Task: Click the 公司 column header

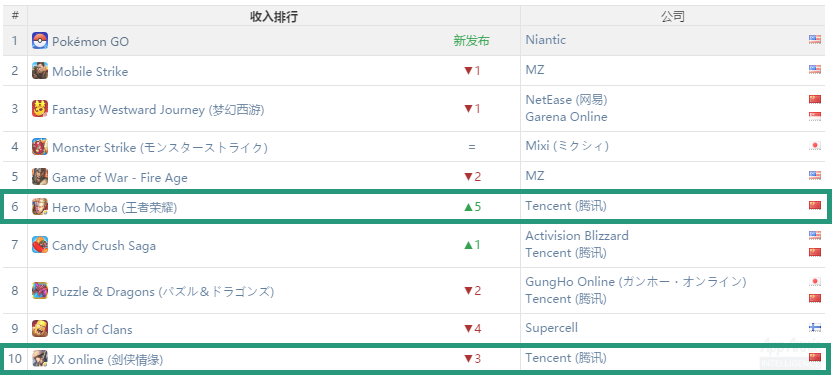Action: (673, 17)
